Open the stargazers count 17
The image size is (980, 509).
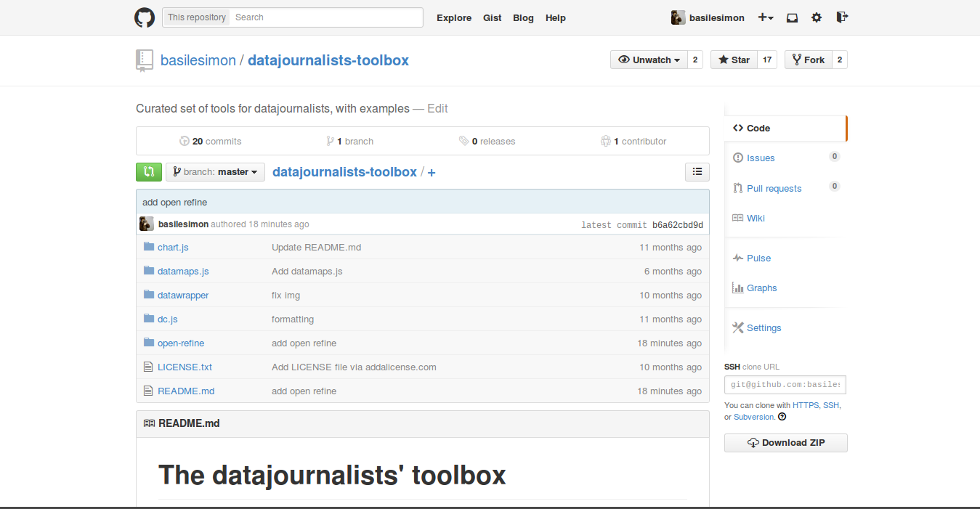click(767, 60)
